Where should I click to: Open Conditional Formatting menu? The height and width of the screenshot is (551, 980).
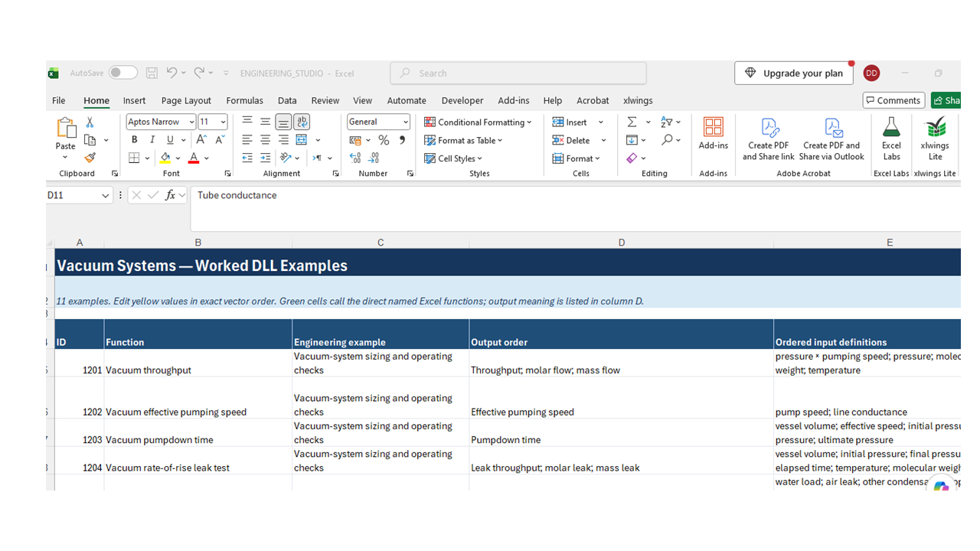pos(478,122)
